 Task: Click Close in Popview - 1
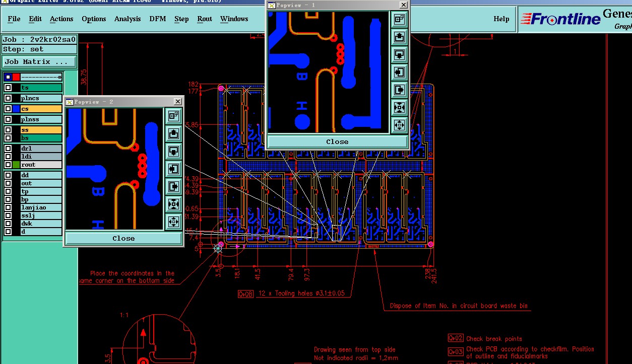coord(337,142)
